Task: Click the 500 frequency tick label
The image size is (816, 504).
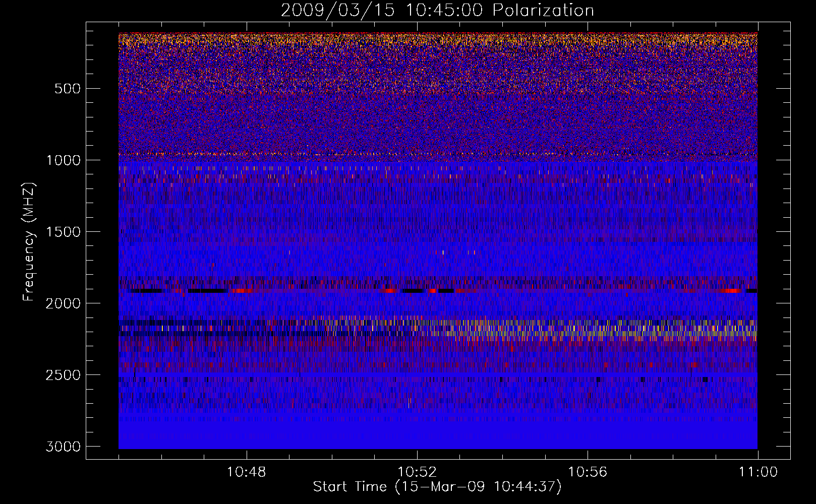Action: pos(68,89)
